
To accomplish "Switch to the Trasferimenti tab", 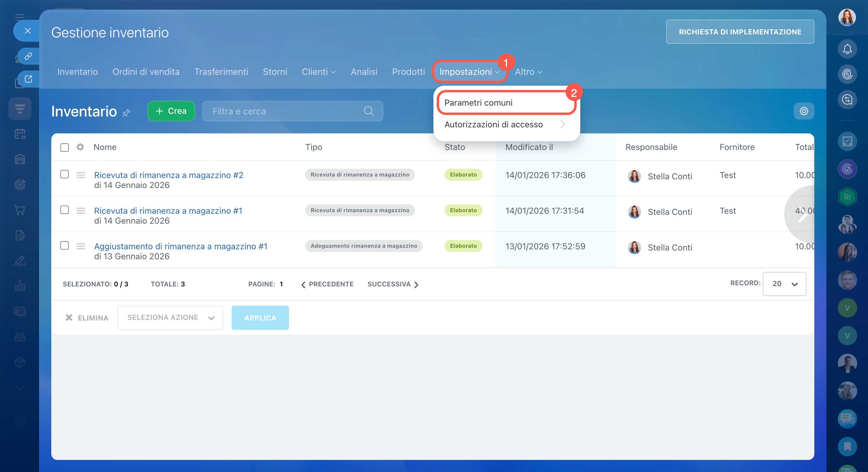I will (x=221, y=72).
